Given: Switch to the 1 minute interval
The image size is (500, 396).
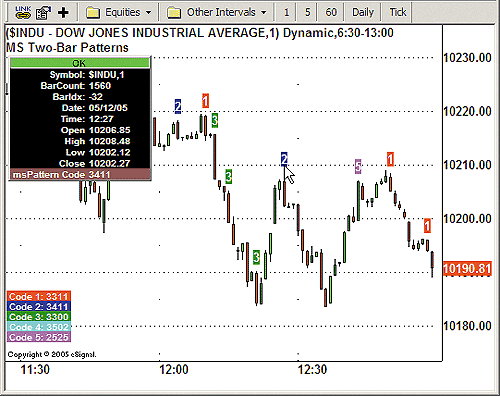Looking at the screenshot, I should pyautogui.click(x=286, y=12).
